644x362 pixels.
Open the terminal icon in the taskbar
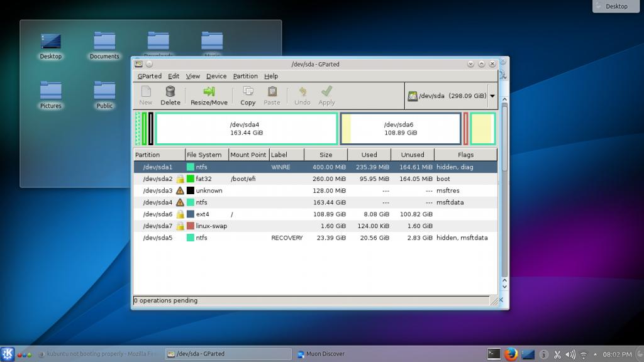[x=494, y=354]
